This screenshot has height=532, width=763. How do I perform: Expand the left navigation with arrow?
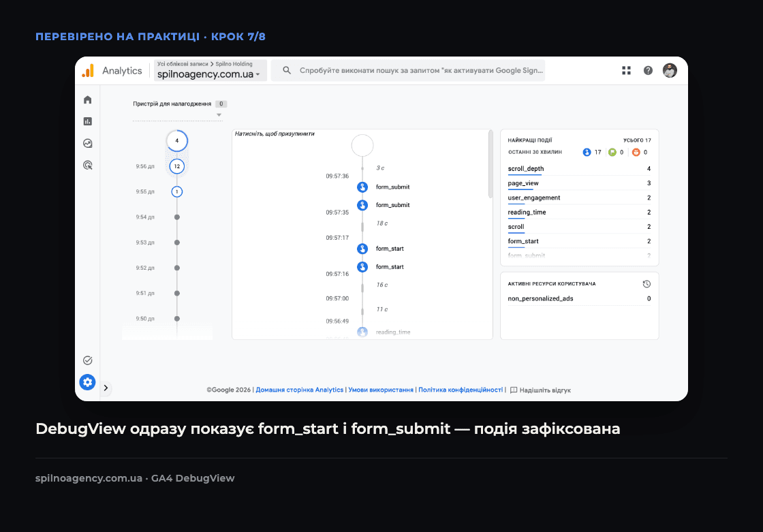pos(106,388)
